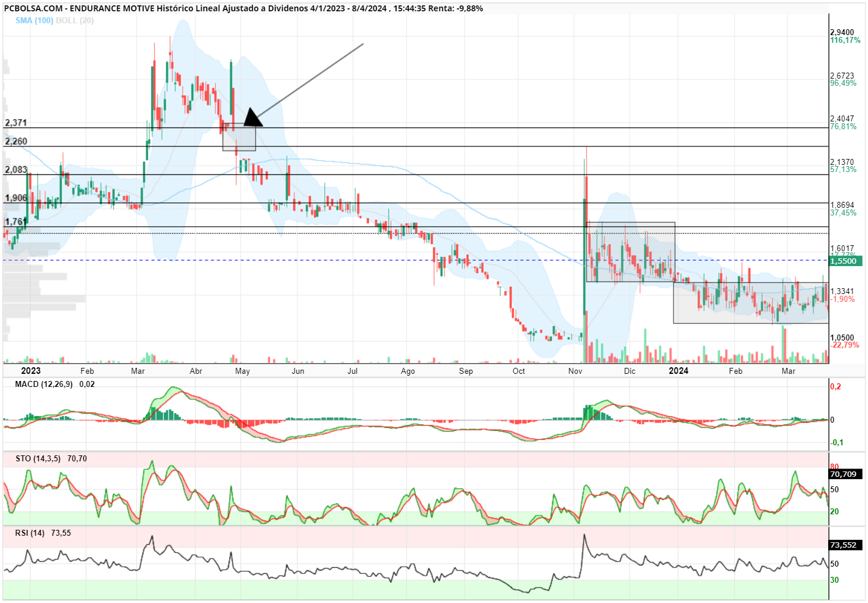This screenshot has height=603, width=868.
Task: Click the Nov month label
Action: (x=575, y=371)
